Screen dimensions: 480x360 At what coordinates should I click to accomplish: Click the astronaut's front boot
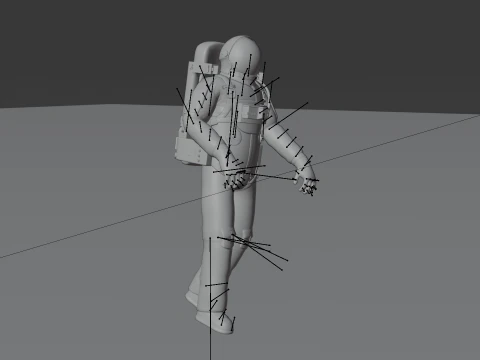coord(216,321)
